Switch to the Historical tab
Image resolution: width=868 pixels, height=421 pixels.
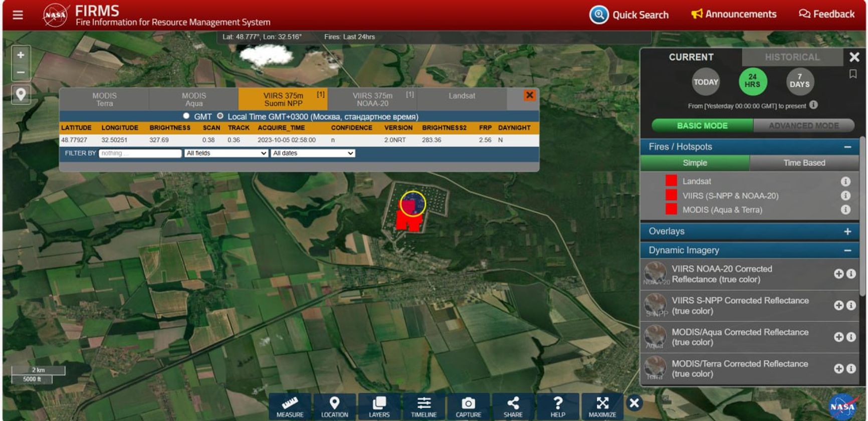click(x=792, y=57)
